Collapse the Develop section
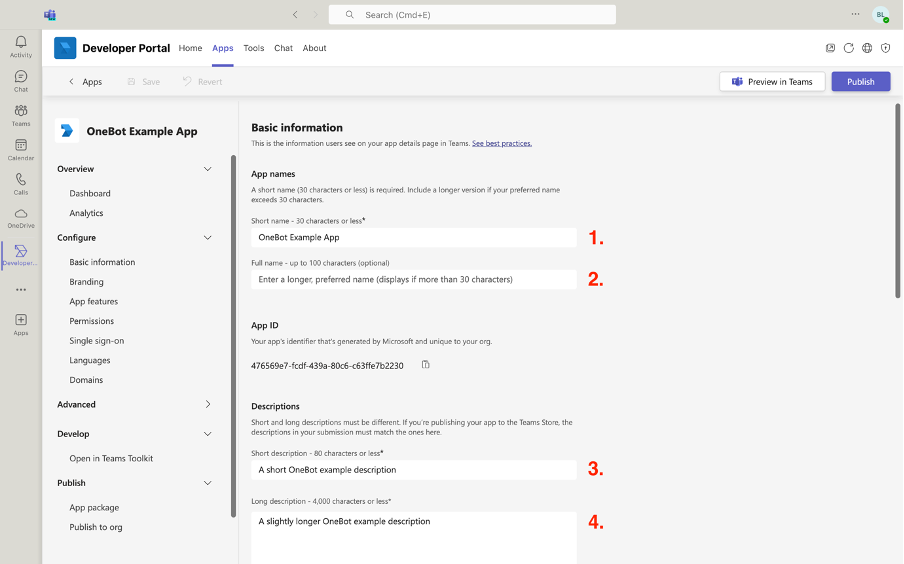 208,434
